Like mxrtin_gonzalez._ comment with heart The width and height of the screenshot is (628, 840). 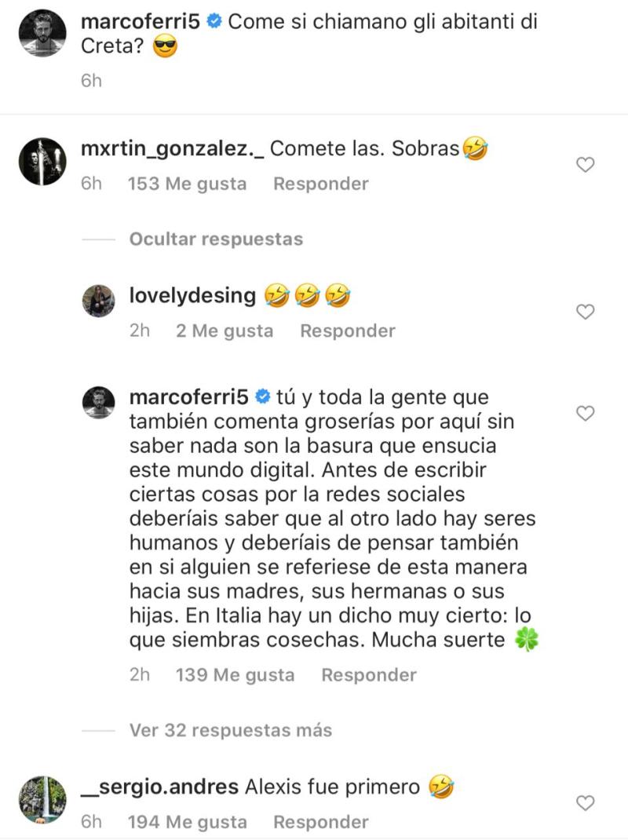586,165
